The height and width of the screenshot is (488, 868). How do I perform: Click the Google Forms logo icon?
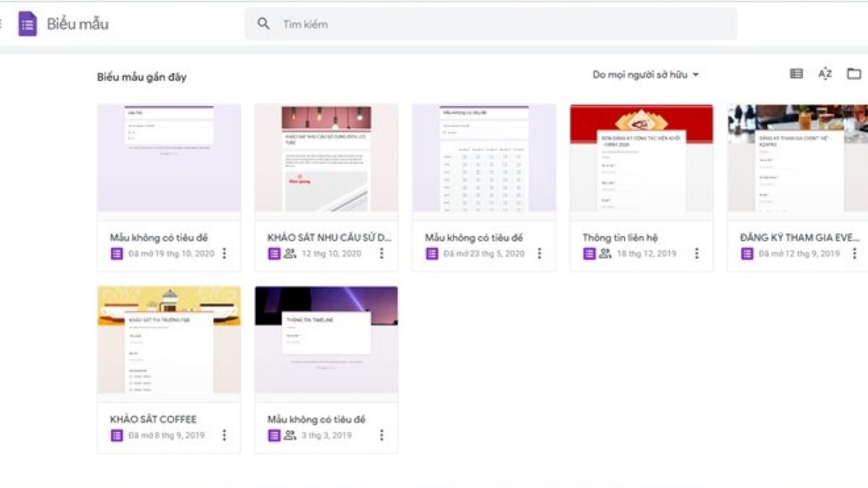[27, 24]
